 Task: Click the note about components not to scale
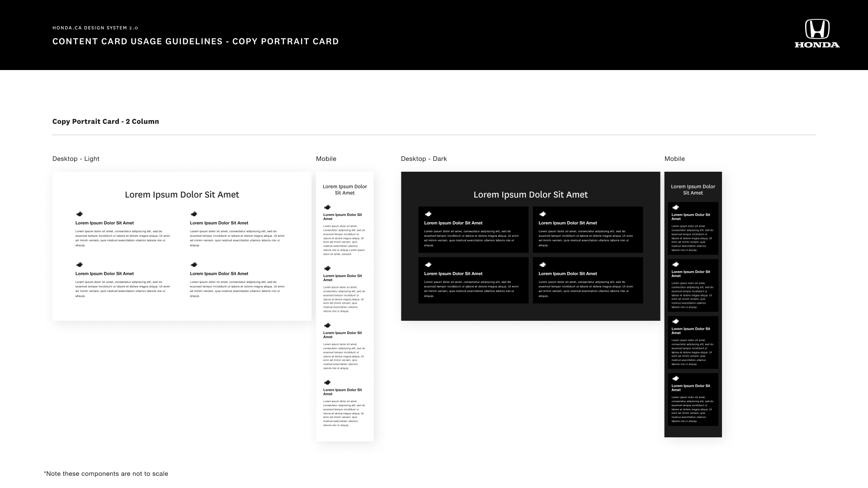pyautogui.click(x=106, y=474)
